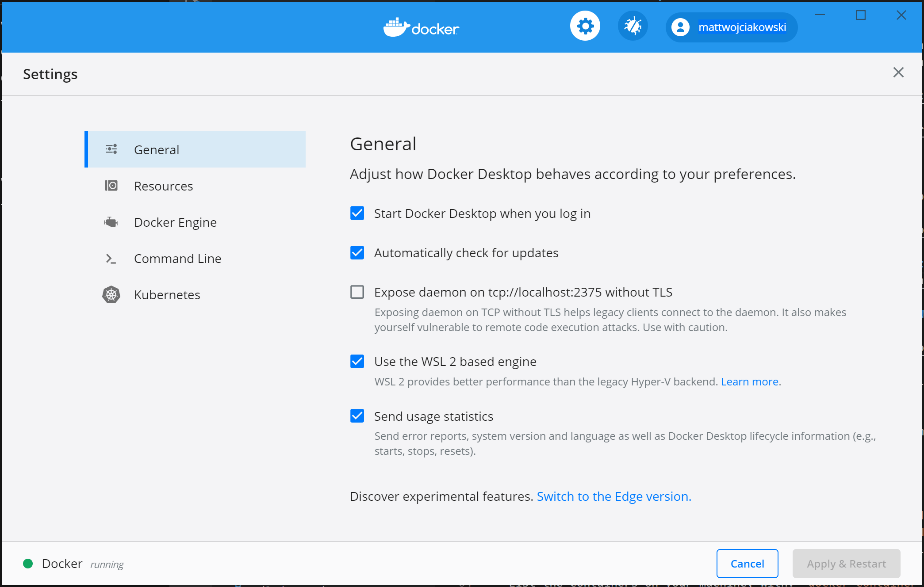
Task: Disable Send usage statistics checkbox
Action: tap(357, 416)
